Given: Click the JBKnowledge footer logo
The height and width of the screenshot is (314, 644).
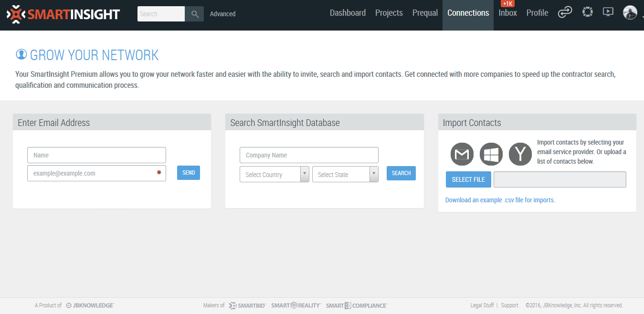Looking at the screenshot, I should 90,305.
